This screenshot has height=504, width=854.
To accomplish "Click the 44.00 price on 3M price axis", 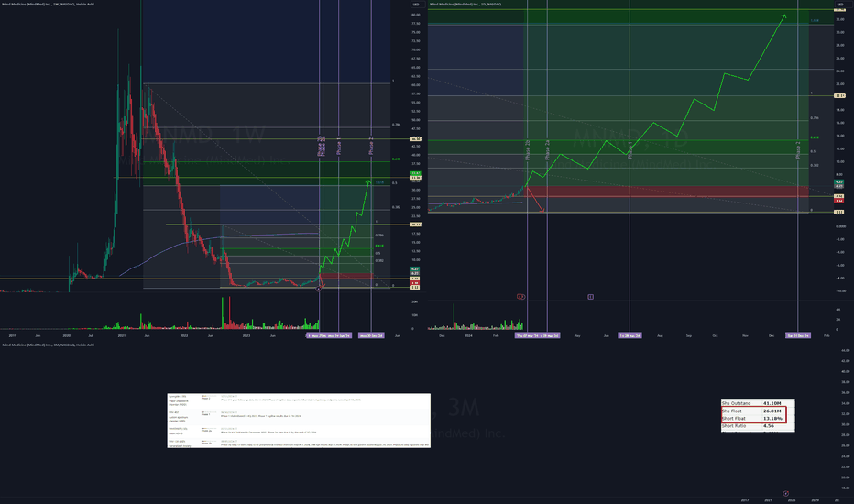I will [x=845, y=350].
